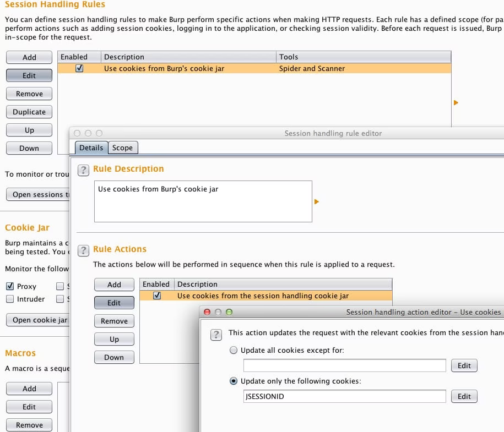Open help for Rule Description section

(83, 170)
